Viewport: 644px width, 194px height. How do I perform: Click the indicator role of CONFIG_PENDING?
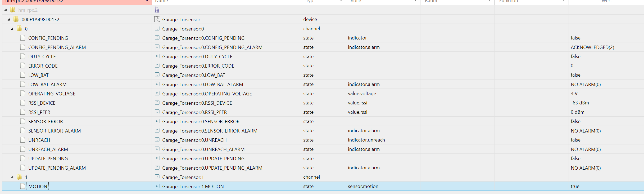click(357, 38)
